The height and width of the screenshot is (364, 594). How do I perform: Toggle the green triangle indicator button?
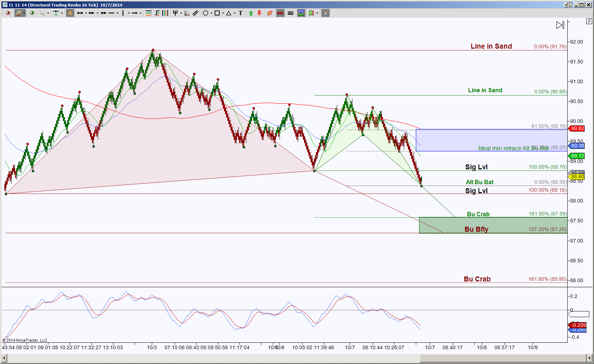pos(301,13)
